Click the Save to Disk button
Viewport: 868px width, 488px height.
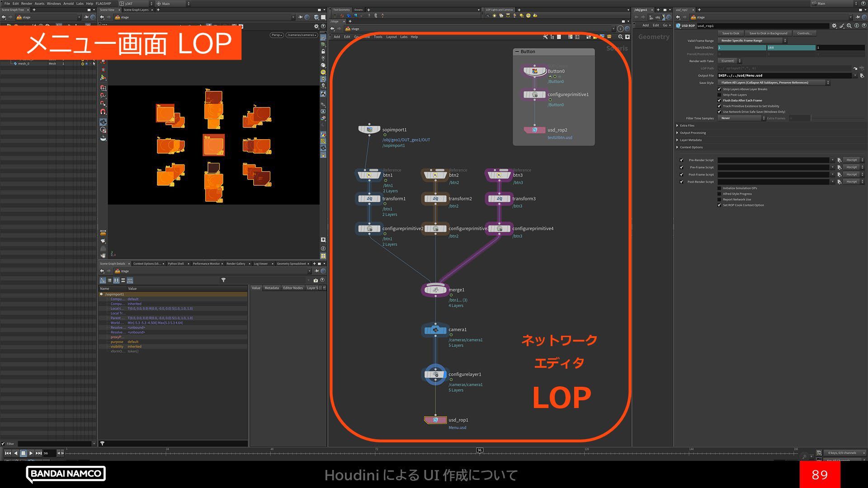731,33
